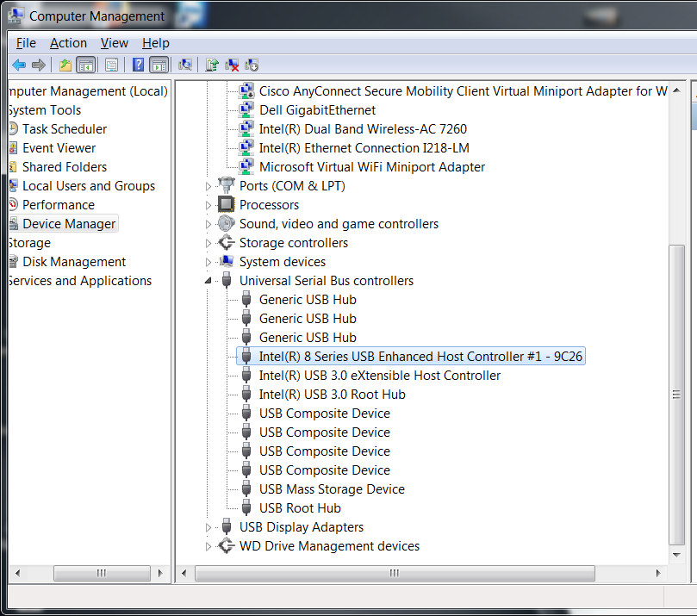Click the Universal Serial Bus controllers icon
This screenshot has height=616, width=697.
click(x=227, y=281)
